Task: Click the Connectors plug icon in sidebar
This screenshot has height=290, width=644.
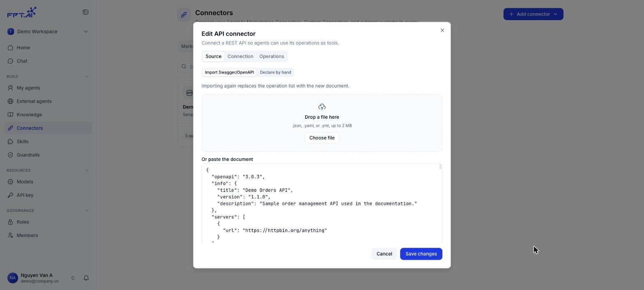Action: [11, 128]
